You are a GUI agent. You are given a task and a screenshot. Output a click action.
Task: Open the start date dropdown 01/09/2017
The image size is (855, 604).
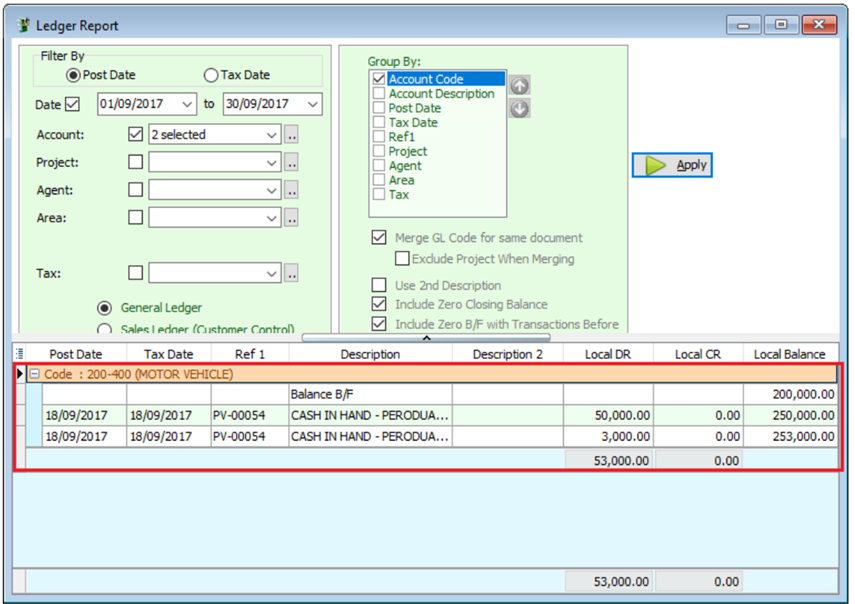tap(188, 104)
